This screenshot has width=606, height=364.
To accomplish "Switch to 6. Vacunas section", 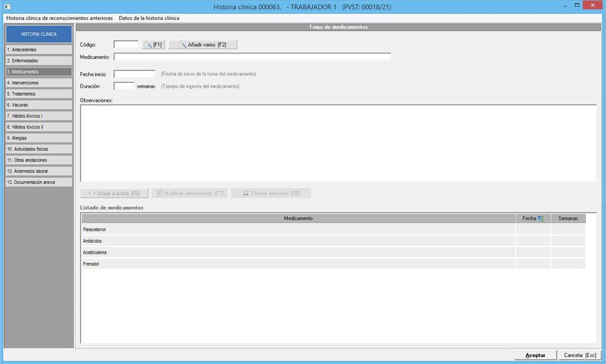I will click(39, 105).
